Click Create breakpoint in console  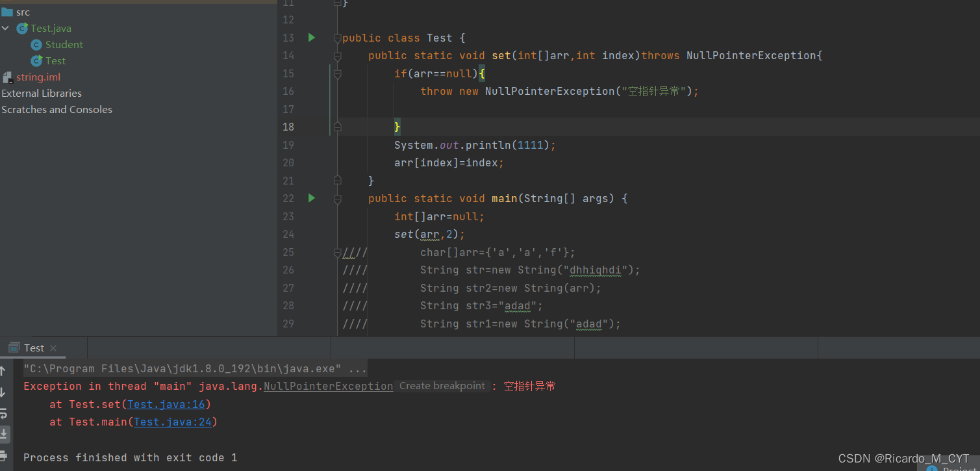tap(442, 386)
